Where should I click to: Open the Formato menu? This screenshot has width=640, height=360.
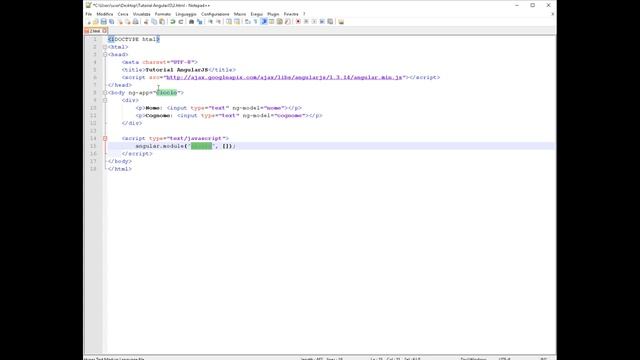tap(163, 14)
